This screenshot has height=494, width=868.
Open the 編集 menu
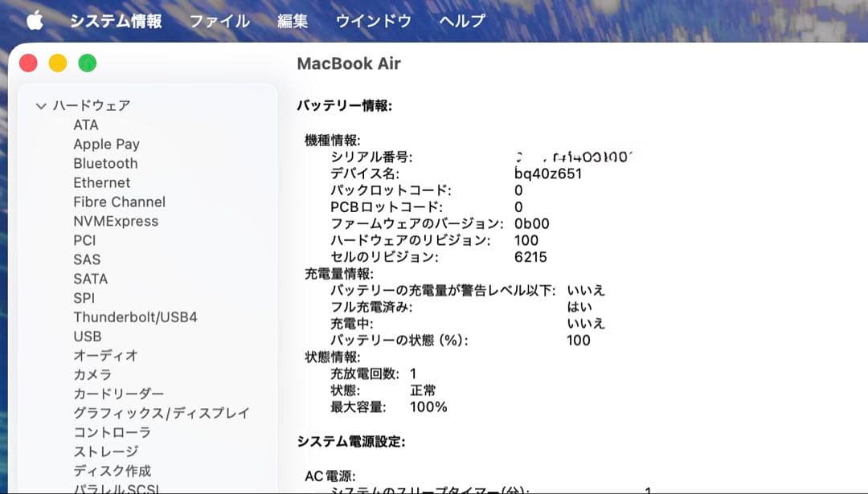293,21
